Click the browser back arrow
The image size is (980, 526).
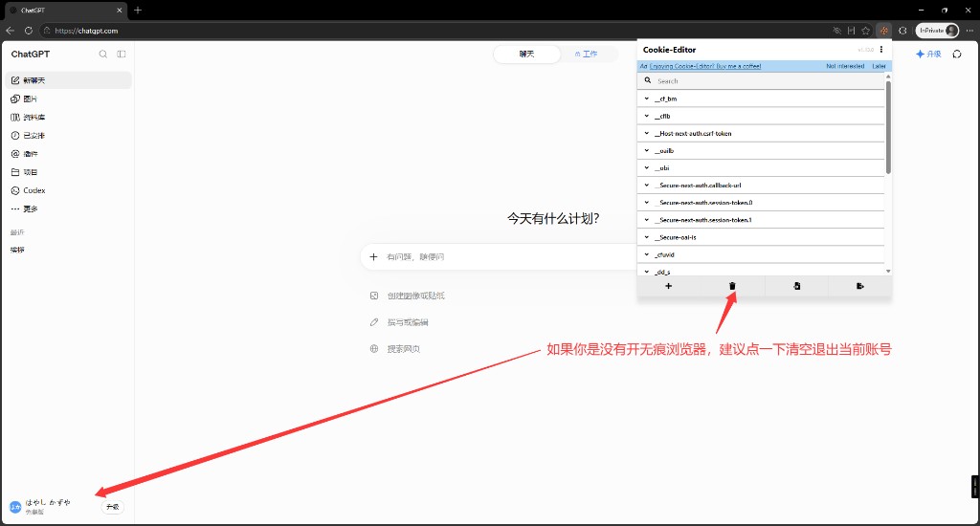coord(10,30)
